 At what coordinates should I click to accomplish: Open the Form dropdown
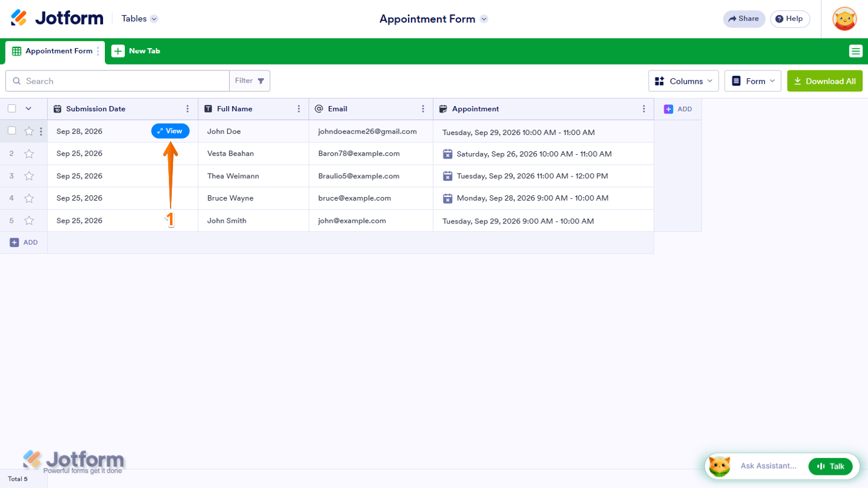click(x=753, y=81)
